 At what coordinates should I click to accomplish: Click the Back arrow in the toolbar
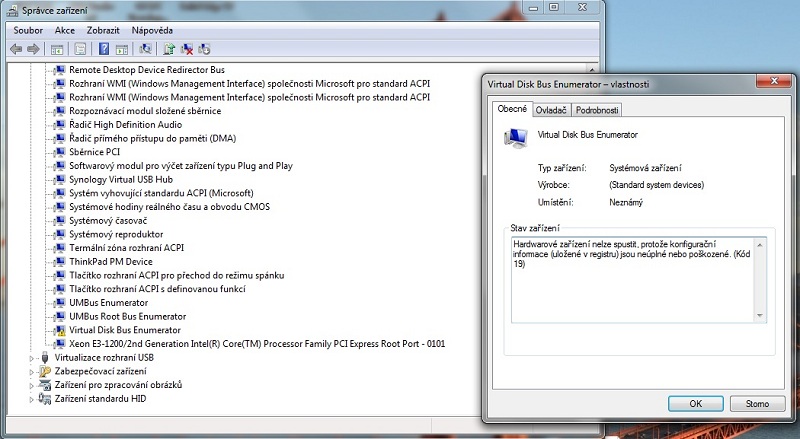click(x=16, y=48)
